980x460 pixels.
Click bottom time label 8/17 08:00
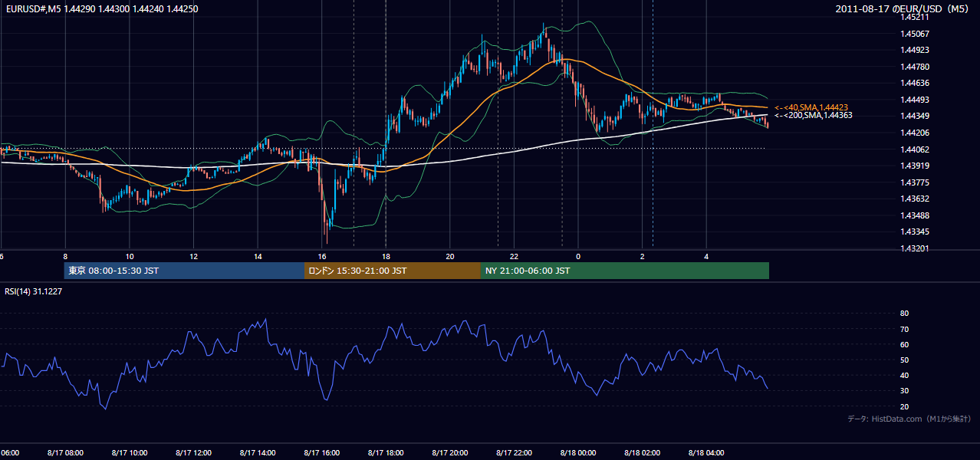(x=65, y=452)
